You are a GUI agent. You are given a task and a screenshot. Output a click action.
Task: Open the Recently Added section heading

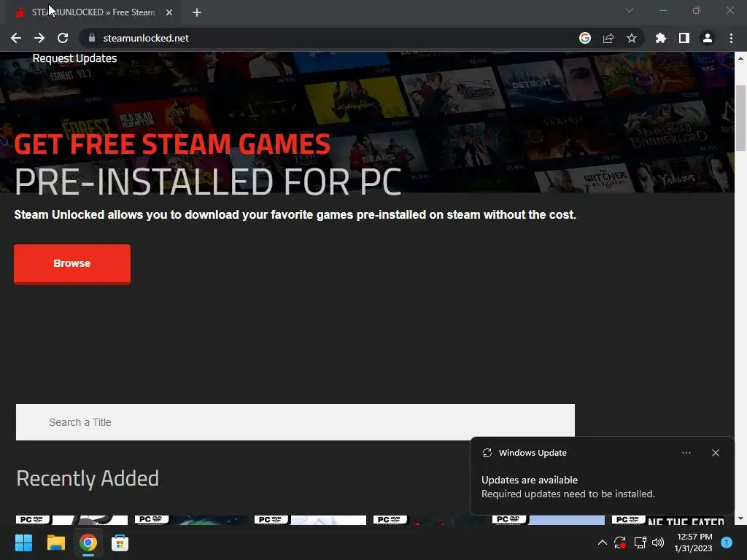88,478
